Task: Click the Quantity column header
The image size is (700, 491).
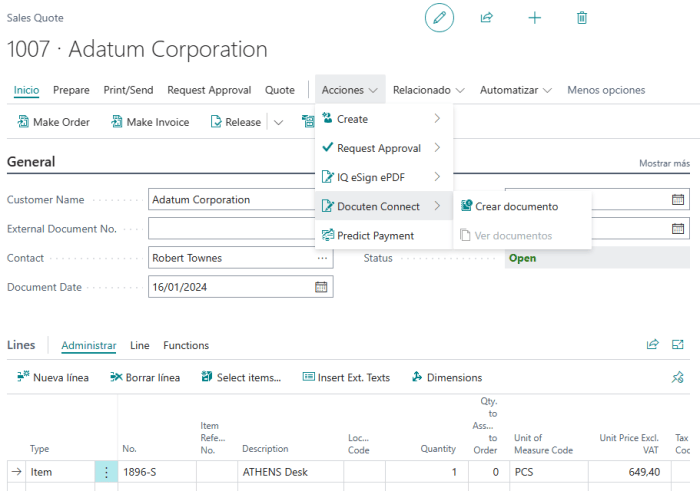Action: click(x=438, y=449)
